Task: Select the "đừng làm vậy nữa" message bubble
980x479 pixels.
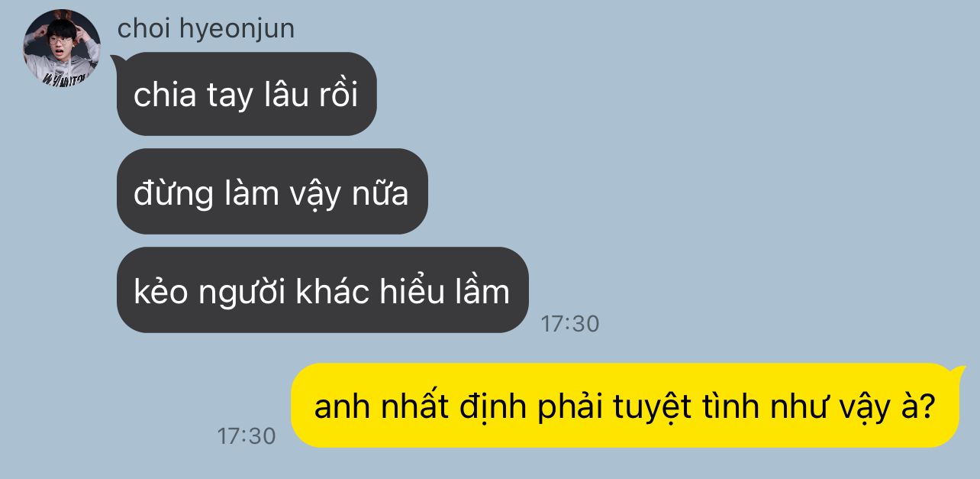Action: (272, 192)
